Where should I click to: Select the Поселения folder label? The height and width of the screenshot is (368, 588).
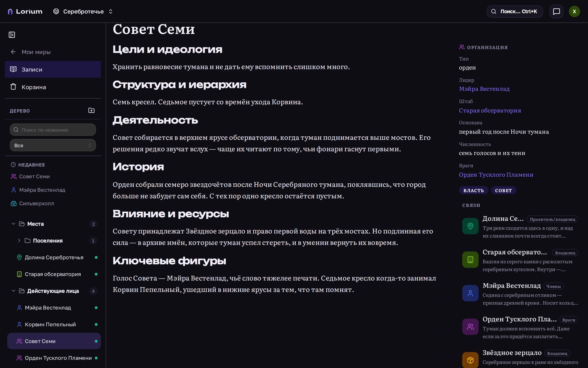(x=48, y=241)
